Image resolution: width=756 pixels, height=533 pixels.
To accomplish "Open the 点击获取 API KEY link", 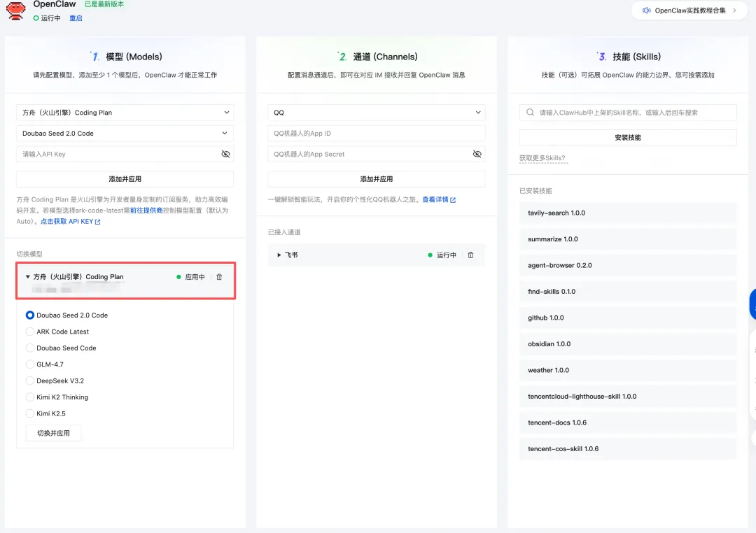I will click(x=66, y=222).
